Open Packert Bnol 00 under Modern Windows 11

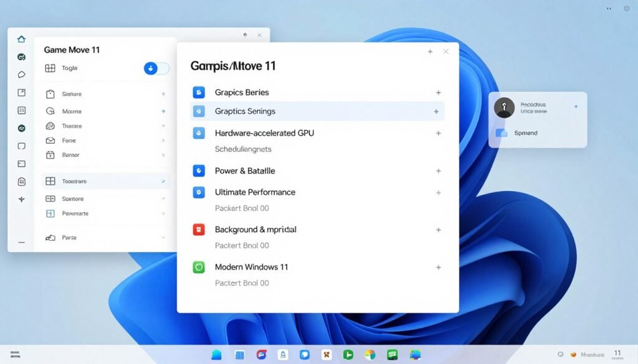(242, 282)
